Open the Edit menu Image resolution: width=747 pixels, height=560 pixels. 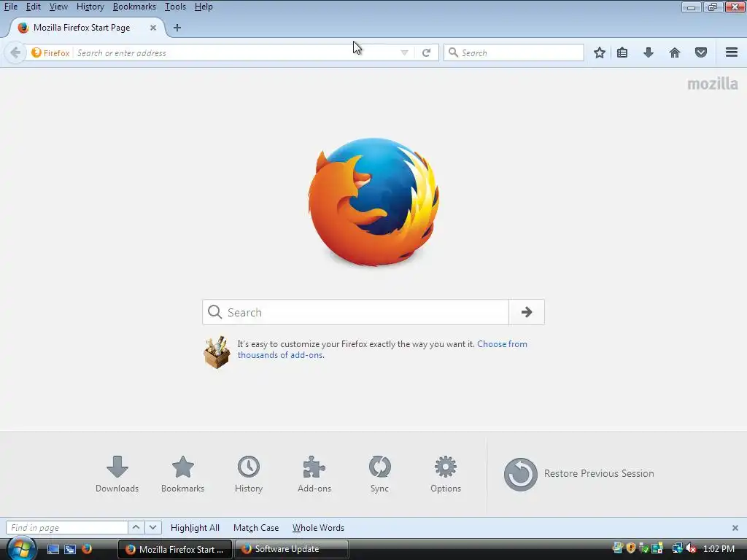tap(33, 7)
